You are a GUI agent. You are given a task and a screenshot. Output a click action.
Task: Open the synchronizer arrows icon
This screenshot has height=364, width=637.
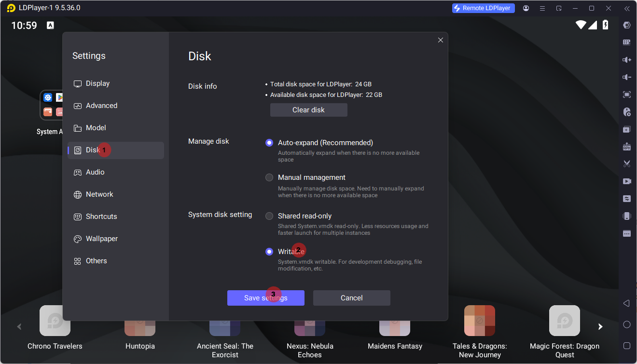tap(627, 199)
